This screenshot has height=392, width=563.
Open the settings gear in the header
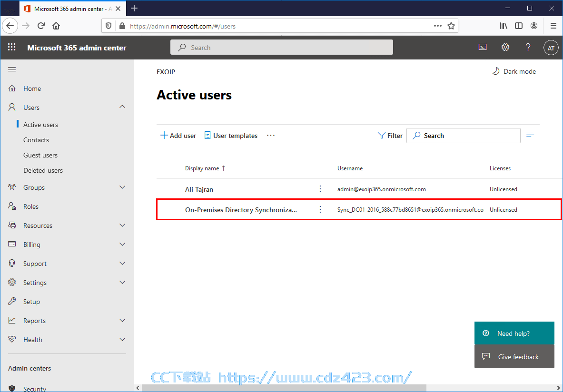click(x=505, y=47)
